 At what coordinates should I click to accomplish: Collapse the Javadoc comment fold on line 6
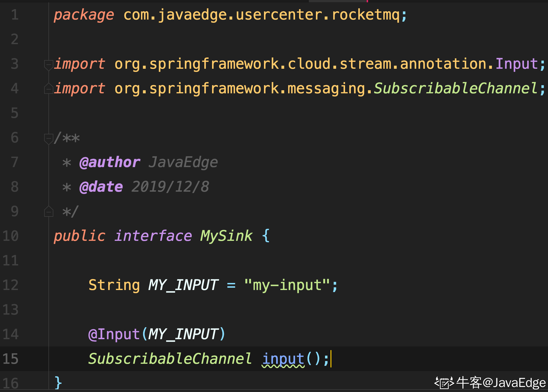point(49,139)
